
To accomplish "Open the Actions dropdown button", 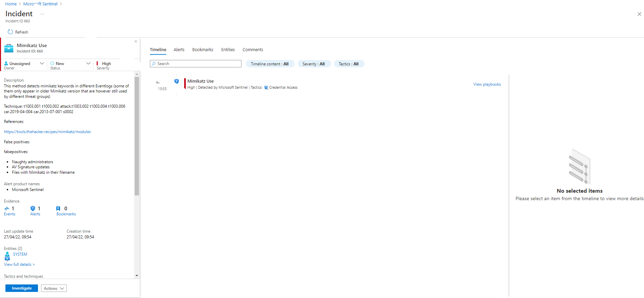I will (54, 288).
